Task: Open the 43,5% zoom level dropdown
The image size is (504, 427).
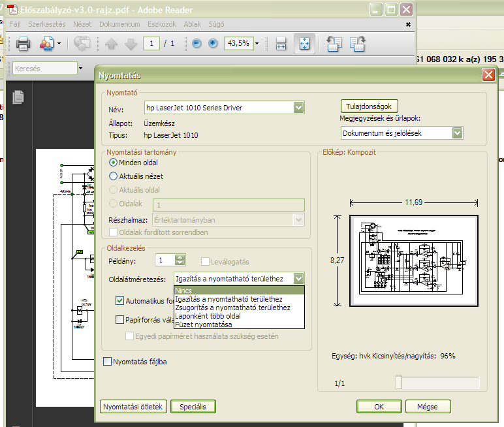Action: (257, 44)
